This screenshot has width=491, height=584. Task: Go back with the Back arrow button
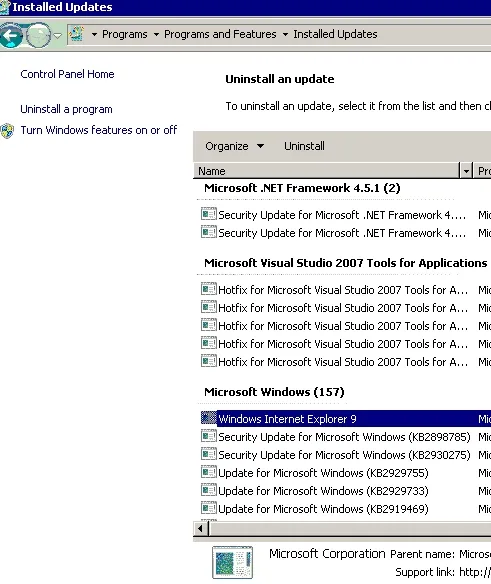point(11,36)
